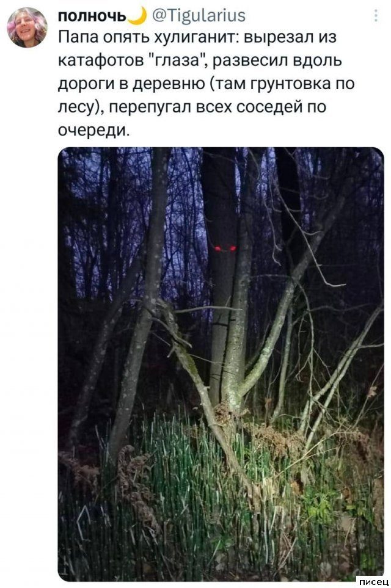Screen dimensions: 391x588
Task: Open the three-dot more options menu
Action: (376, 16)
